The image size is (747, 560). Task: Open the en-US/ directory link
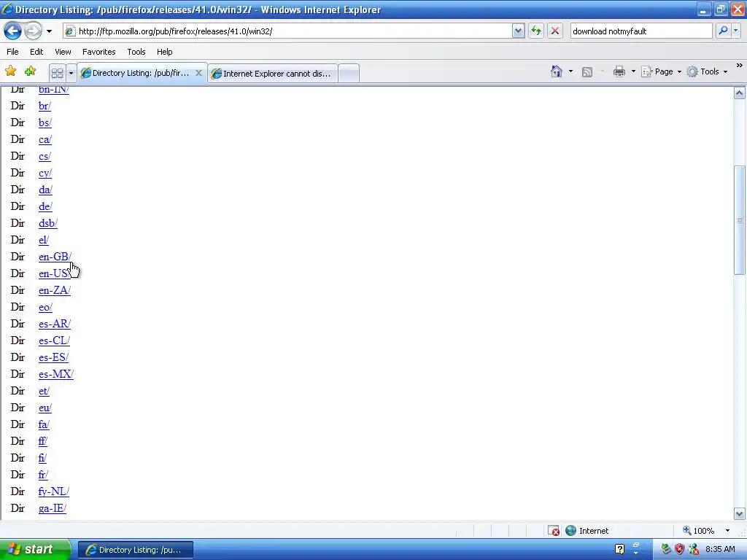[55, 274]
